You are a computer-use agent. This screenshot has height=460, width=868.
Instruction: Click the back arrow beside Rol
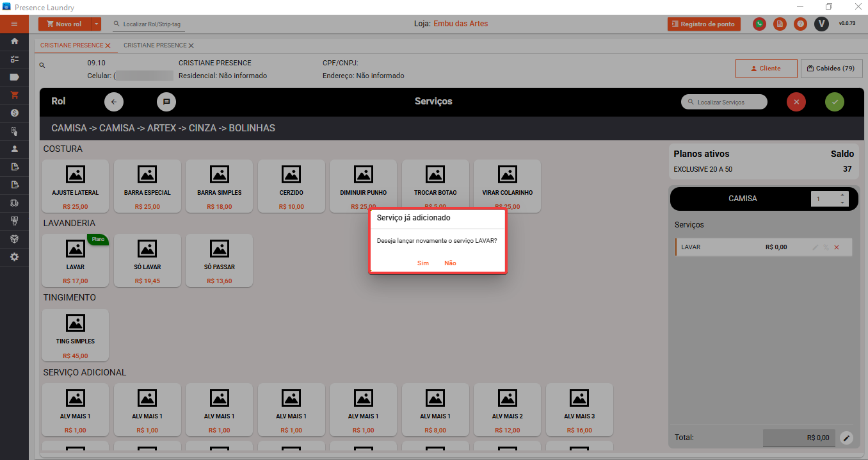(x=114, y=102)
